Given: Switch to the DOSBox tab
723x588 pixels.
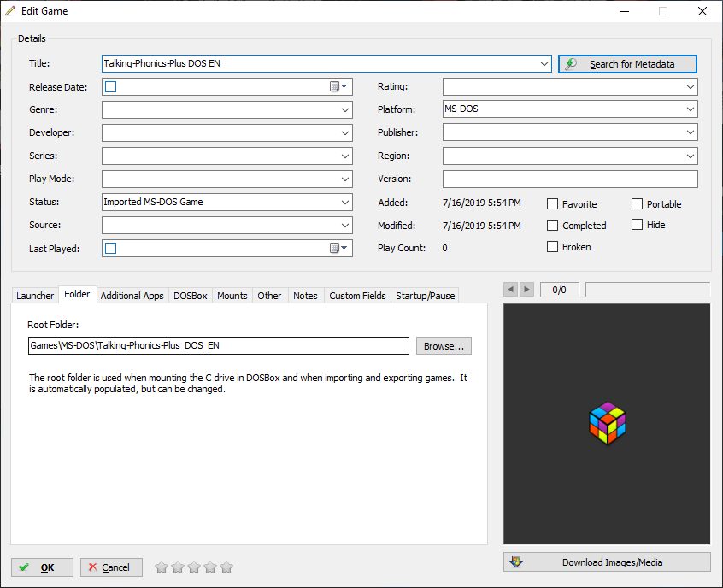Looking at the screenshot, I should pyautogui.click(x=190, y=296).
